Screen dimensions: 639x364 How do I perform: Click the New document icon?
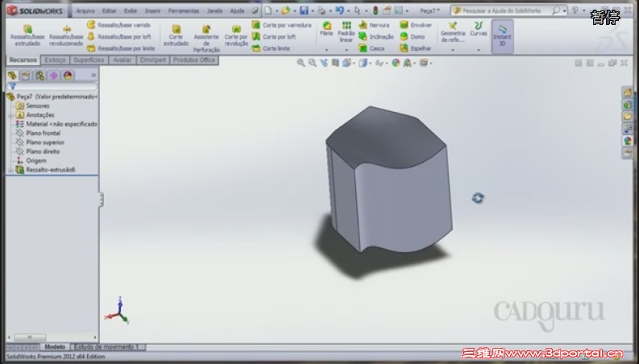tap(268, 10)
